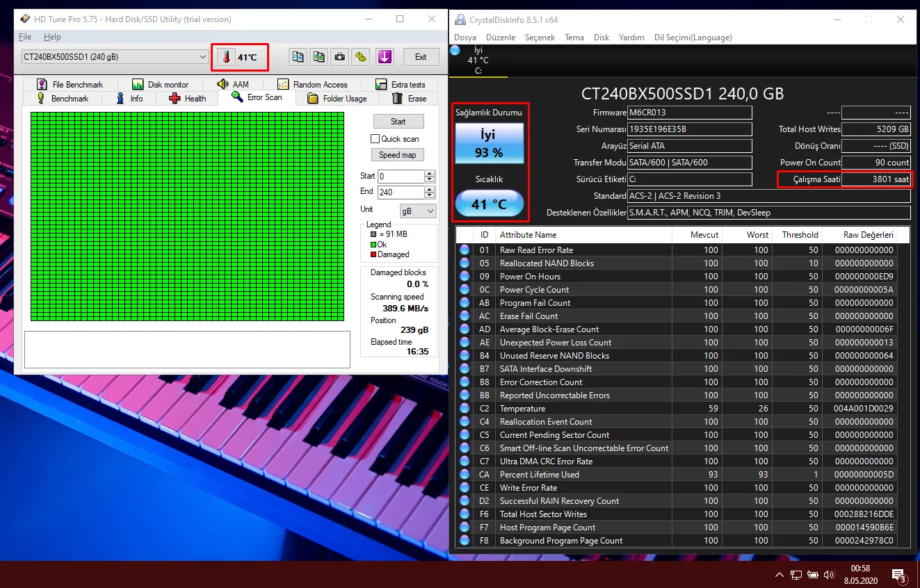Expand hidden icons in the taskbar
Image resolution: width=920 pixels, height=588 pixels.
coord(779,575)
